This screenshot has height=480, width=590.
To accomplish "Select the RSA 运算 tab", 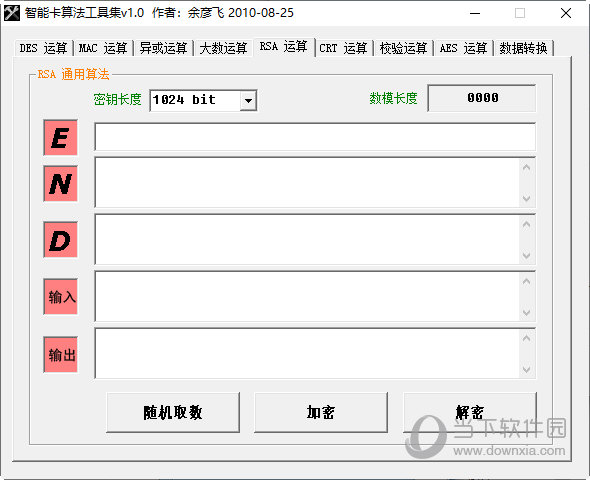I will [284, 47].
